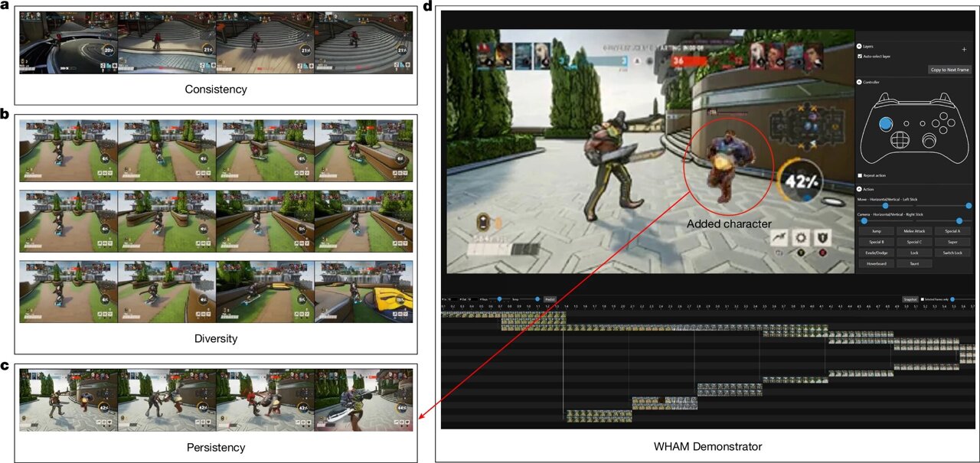Select the Special C action
The width and height of the screenshot is (980, 463).
pyautogui.click(x=914, y=241)
